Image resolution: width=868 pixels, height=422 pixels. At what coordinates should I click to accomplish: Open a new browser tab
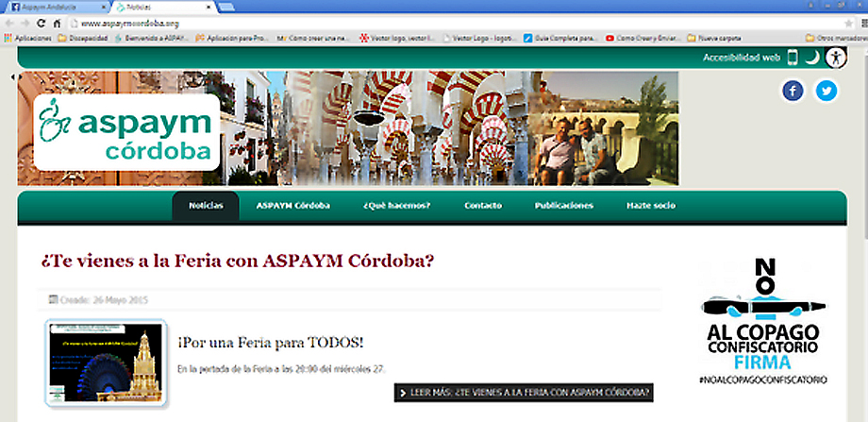[225, 8]
